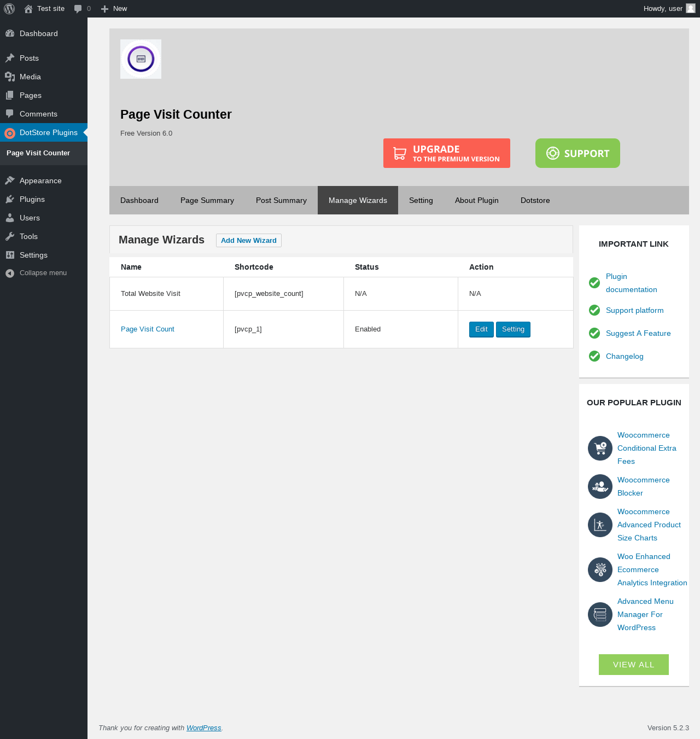Open the Woocommerce Blocker link
The image size is (700, 739).
coord(644,486)
